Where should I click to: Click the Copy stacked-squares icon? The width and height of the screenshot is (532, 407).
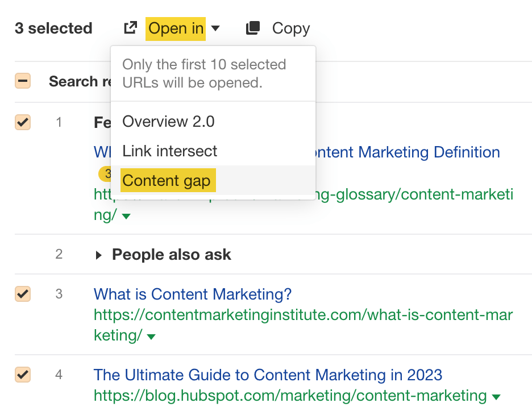[253, 28]
